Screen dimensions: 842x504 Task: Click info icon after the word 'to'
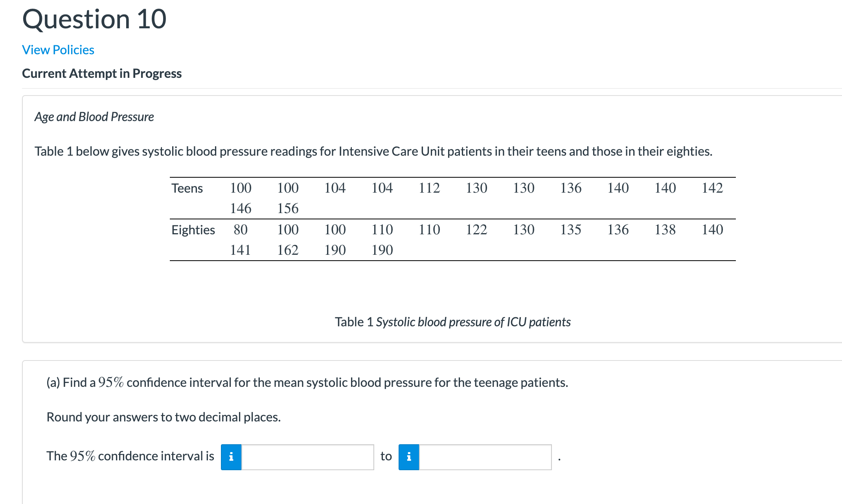(409, 457)
